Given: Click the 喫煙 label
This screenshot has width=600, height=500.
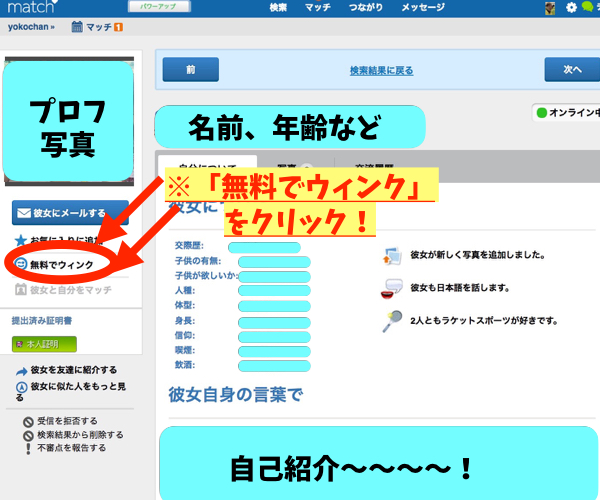Looking at the screenshot, I should point(185,350).
